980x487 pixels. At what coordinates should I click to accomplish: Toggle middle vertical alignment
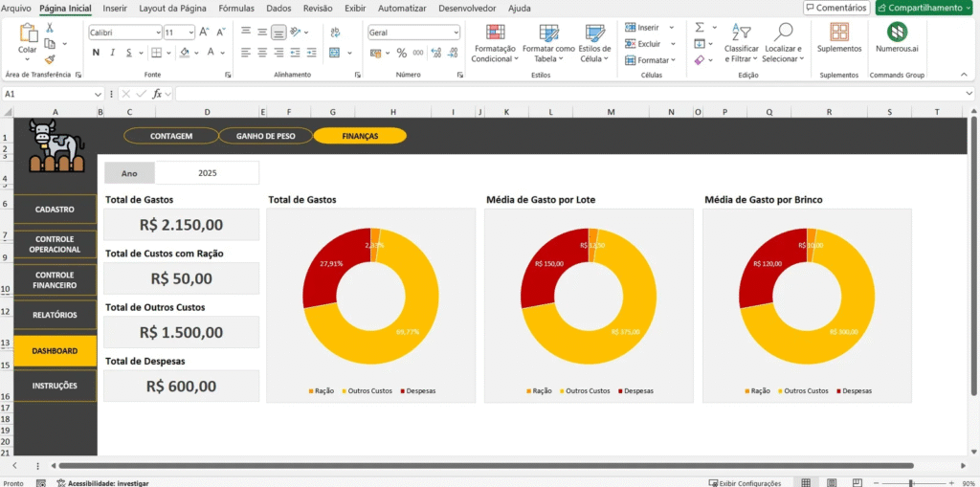278,33
